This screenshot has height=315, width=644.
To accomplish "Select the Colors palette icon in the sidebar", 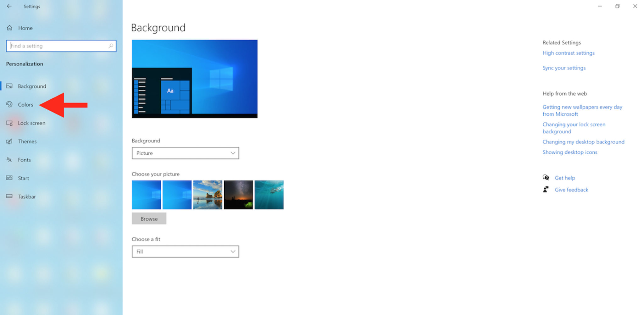I will point(9,104).
